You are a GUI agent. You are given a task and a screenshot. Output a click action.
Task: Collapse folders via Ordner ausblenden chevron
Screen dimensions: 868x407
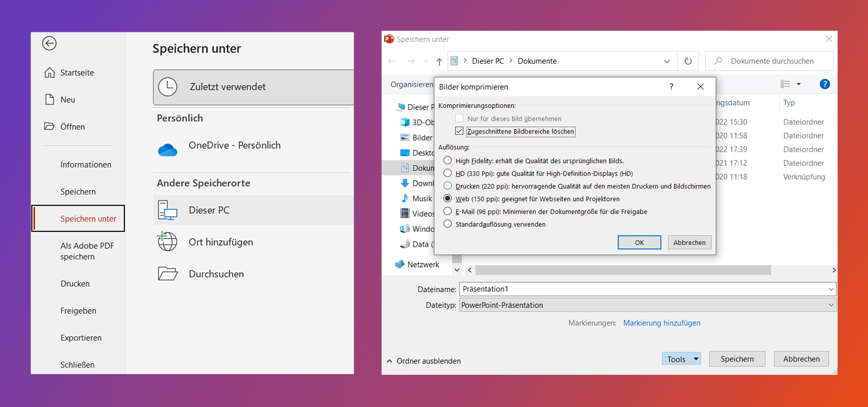point(390,361)
